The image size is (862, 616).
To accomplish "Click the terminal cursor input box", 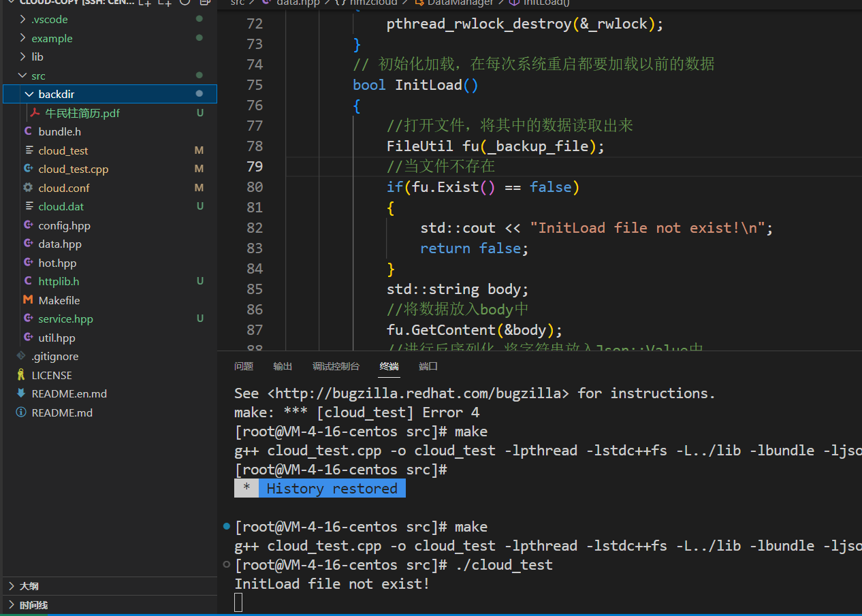I will (x=238, y=602).
